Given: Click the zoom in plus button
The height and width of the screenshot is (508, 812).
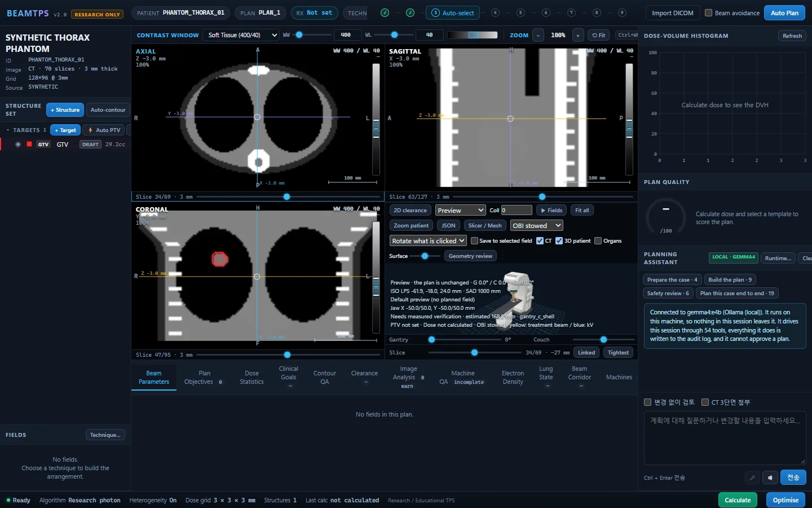Looking at the screenshot, I should point(578,35).
